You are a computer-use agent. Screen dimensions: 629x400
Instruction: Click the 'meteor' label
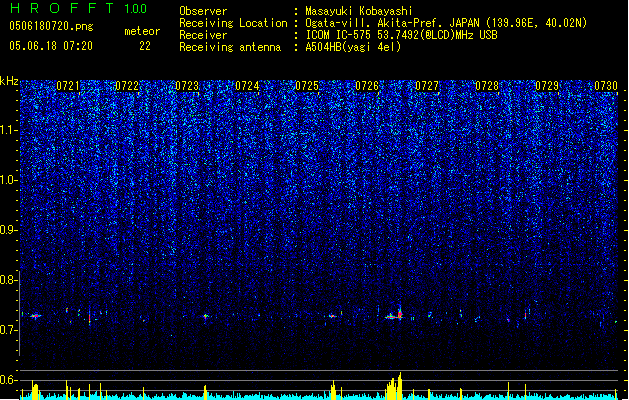point(142,31)
